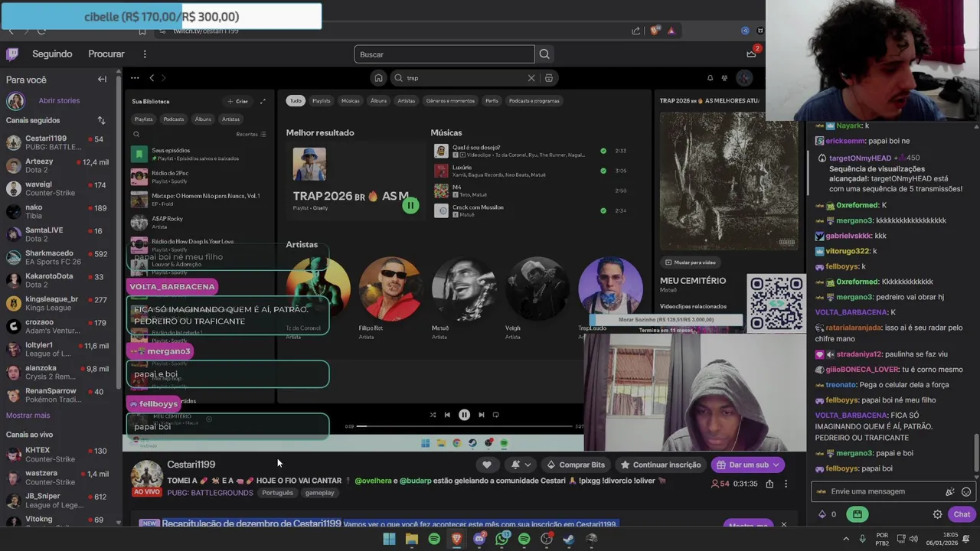Open KHTEX live channel in sidebar
The width and height of the screenshot is (980, 551).
[59, 455]
